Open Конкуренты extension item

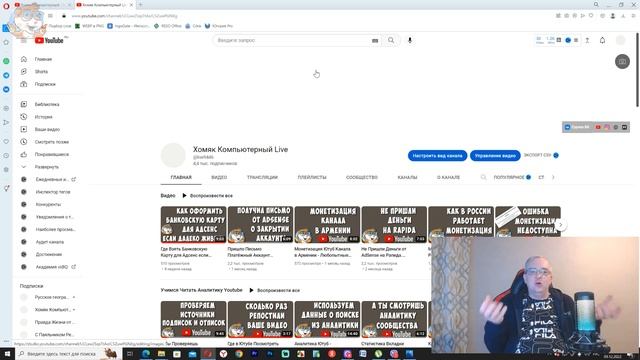(x=49, y=204)
